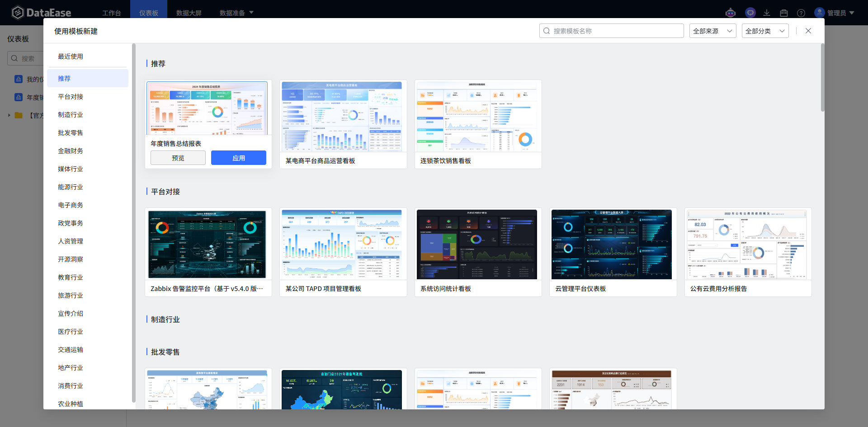Expand the 【官方 folder tree arrow
Screen dimensions: 868x427
[x=9, y=115]
